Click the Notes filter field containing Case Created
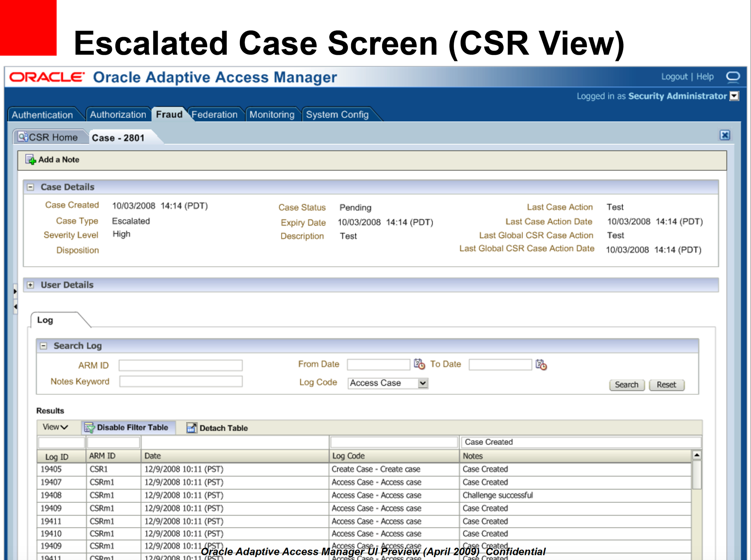Viewport: 751px width, 560px height. (x=581, y=442)
